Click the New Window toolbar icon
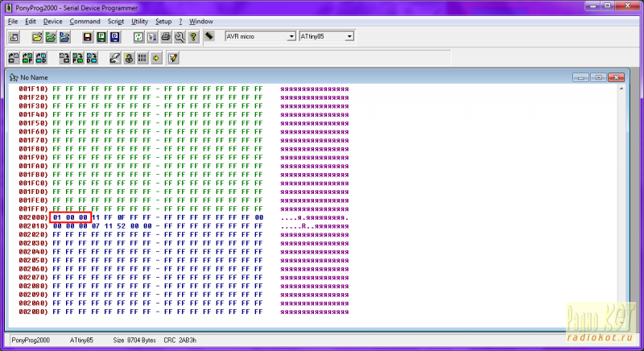 coord(14,37)
